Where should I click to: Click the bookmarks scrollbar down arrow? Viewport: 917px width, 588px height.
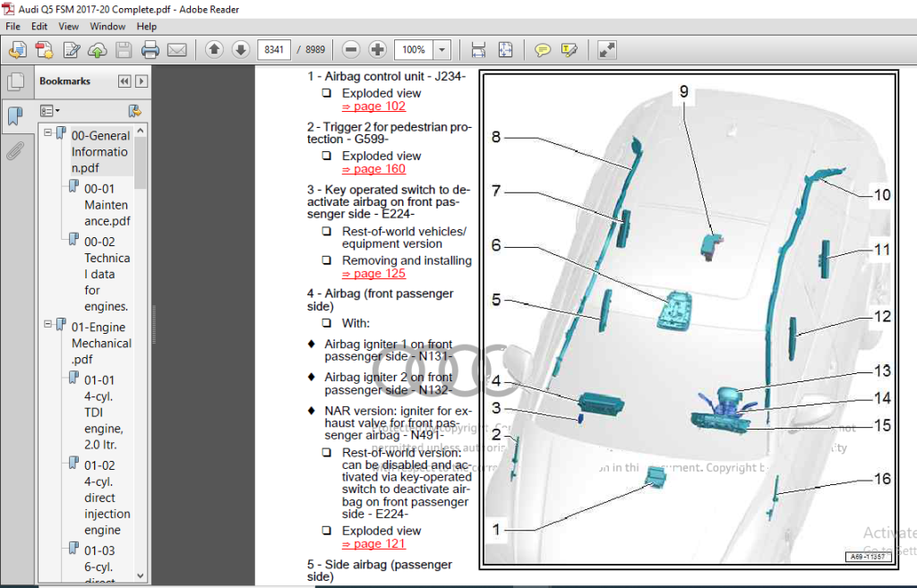point(141,575)
